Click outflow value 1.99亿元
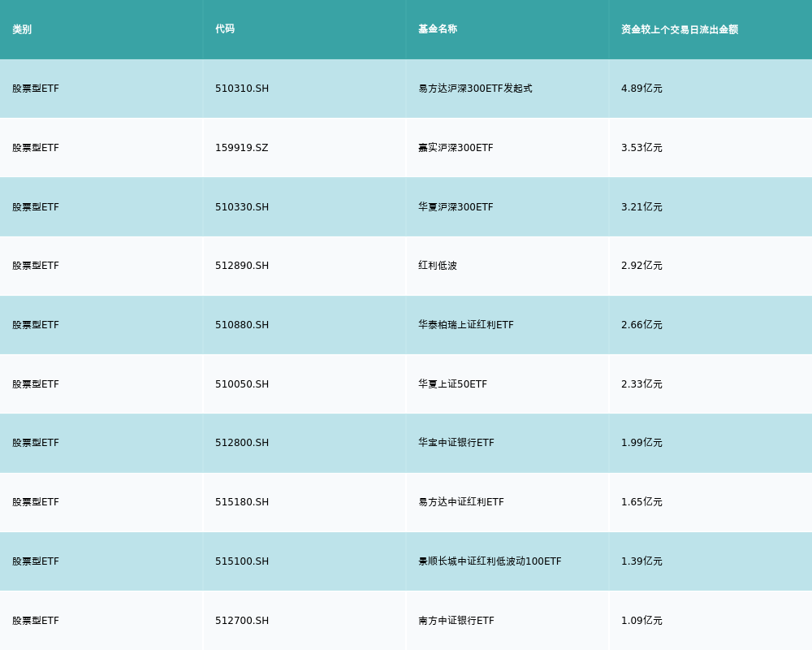The height and width of the screenshot is (650, 812). (x=641, y=443)
